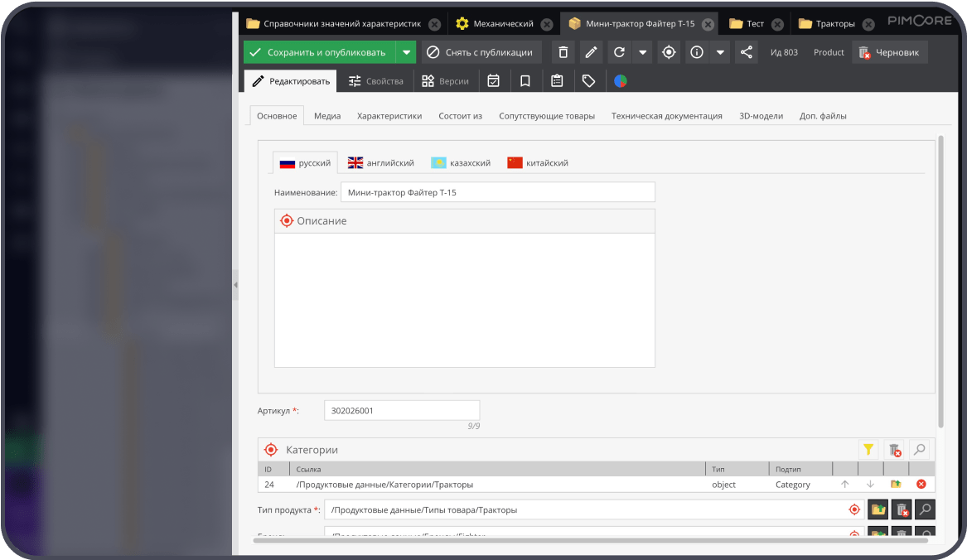Click the clear-all trash icon in Категории
Image resolution: width=967 pixels, height=560 pixels.
tap(894, 450)
